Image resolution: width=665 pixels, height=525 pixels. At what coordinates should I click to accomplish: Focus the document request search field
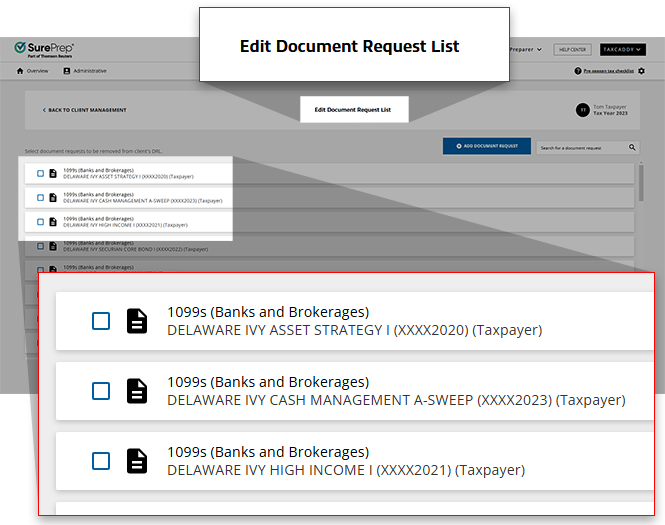coord(588,148)
